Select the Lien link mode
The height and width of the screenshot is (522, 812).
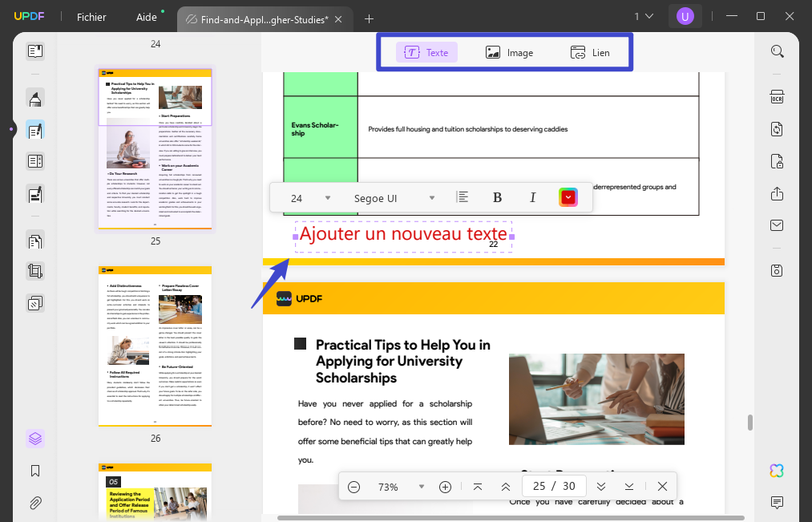(x=590, y=52)
